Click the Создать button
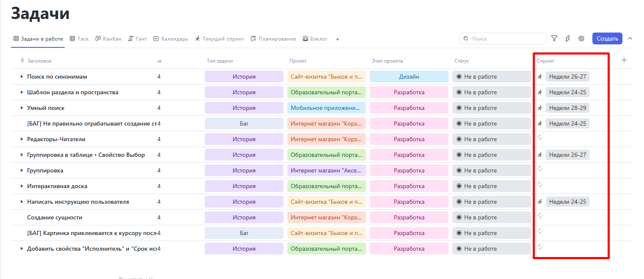 pyautogui.click(x=607, y=38)
